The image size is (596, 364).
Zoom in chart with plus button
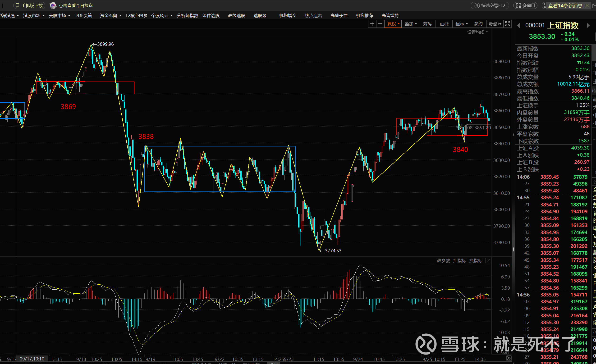(372, 24)
